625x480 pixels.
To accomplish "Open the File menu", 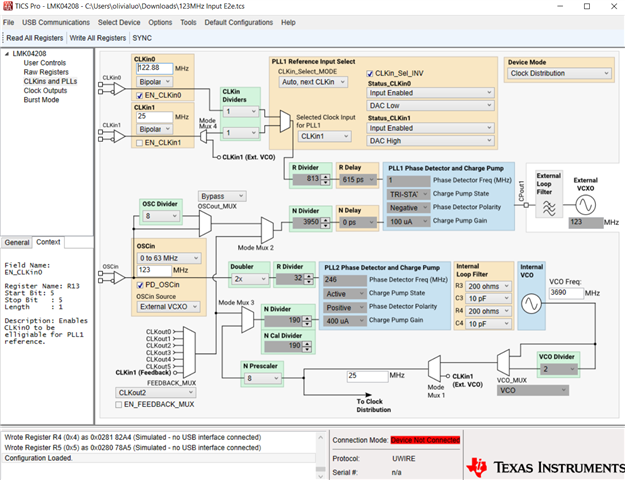I will point(8,22).
